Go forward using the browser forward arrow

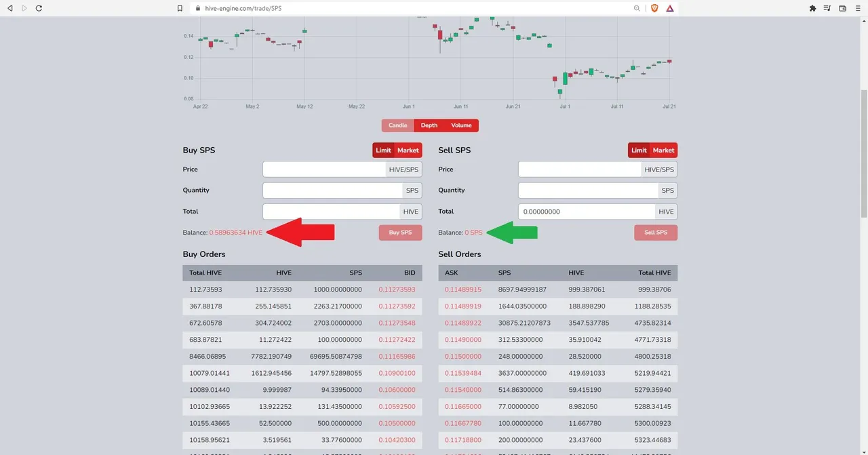24,8
